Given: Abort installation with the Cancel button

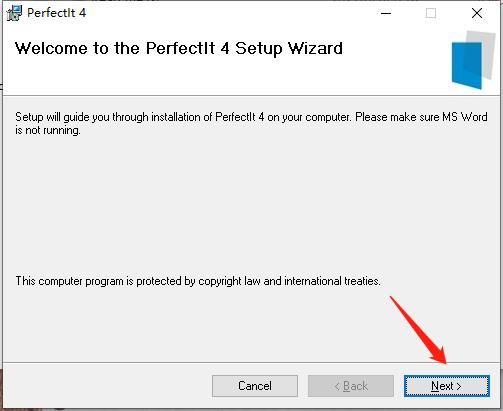Looking at the screenshot, I should pos(255,386).
